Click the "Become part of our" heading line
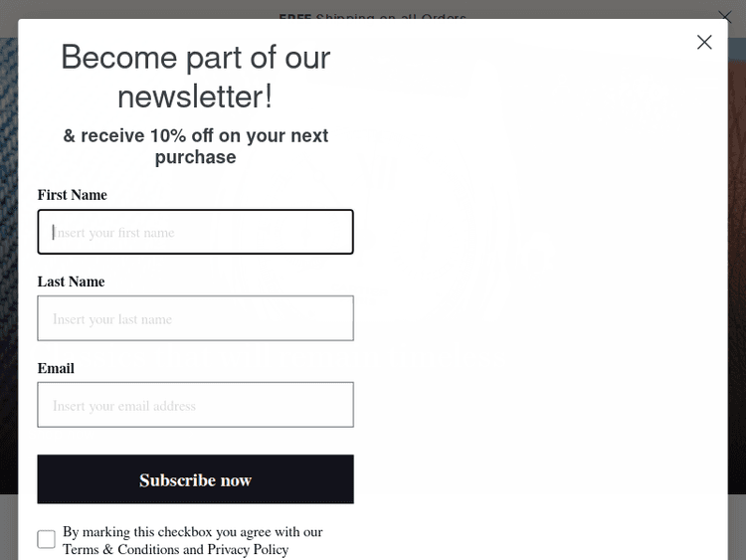The image size is (746, 560). (x=196, y=58)
